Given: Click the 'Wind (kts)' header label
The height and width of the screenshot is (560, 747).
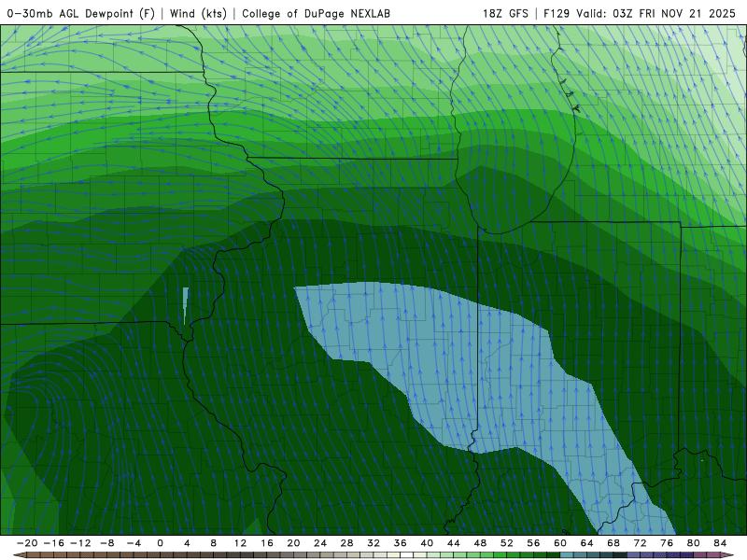Looking at the screenshot, I should 198,13.
